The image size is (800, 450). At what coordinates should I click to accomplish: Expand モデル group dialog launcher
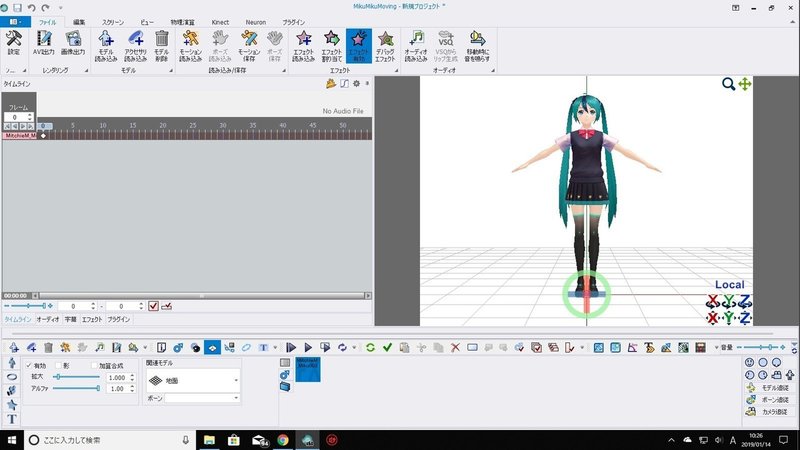171,70
